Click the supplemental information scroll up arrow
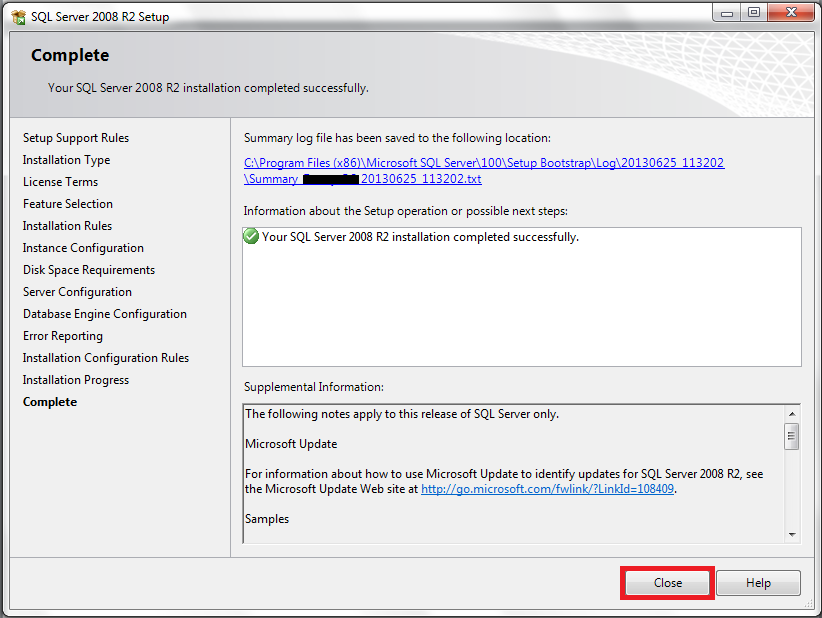The width and height of the screenshot is (822, 618). click(x=792, y=414)
